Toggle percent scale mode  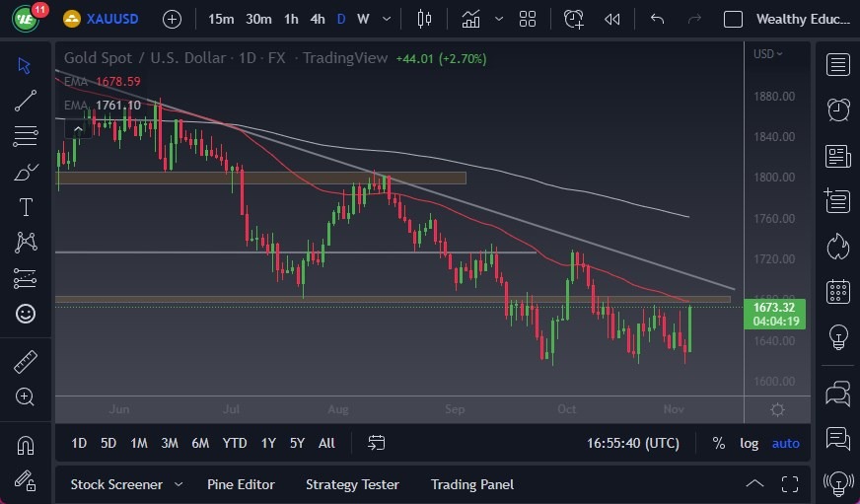point(719,443)
